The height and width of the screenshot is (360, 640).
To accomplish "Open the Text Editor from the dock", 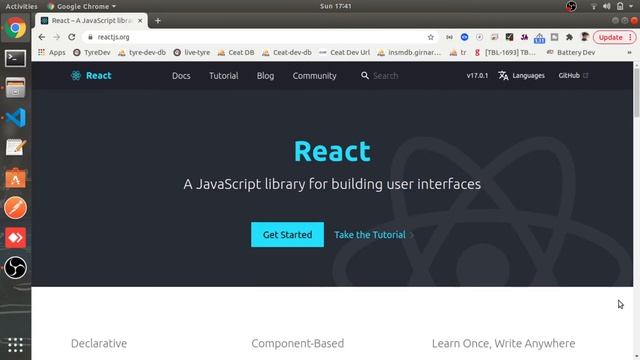I will [16, 147].
